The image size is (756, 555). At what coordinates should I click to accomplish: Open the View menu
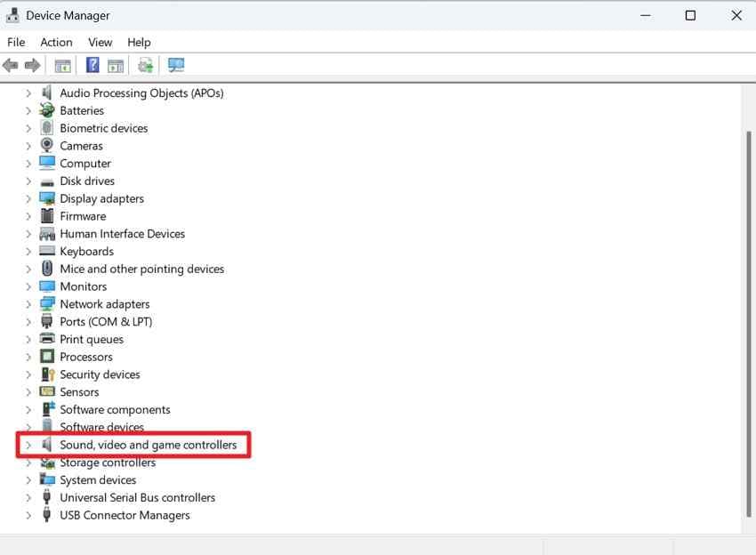coord(100,43)
